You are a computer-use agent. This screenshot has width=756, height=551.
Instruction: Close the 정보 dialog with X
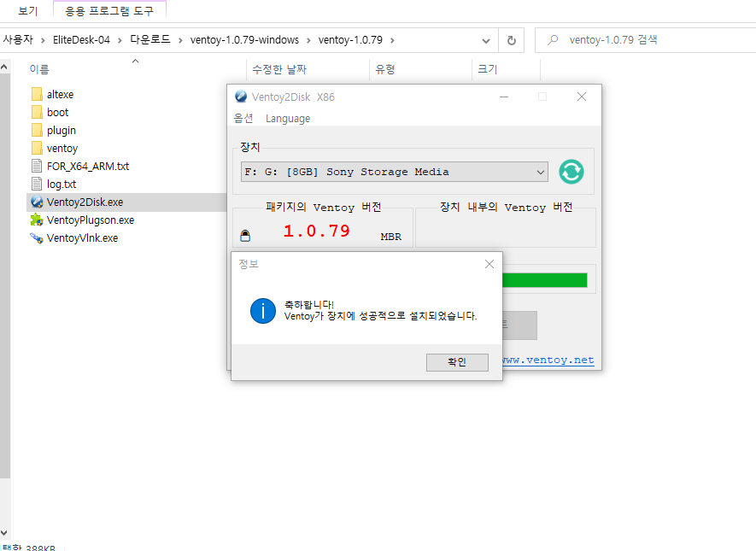point(489,264)
